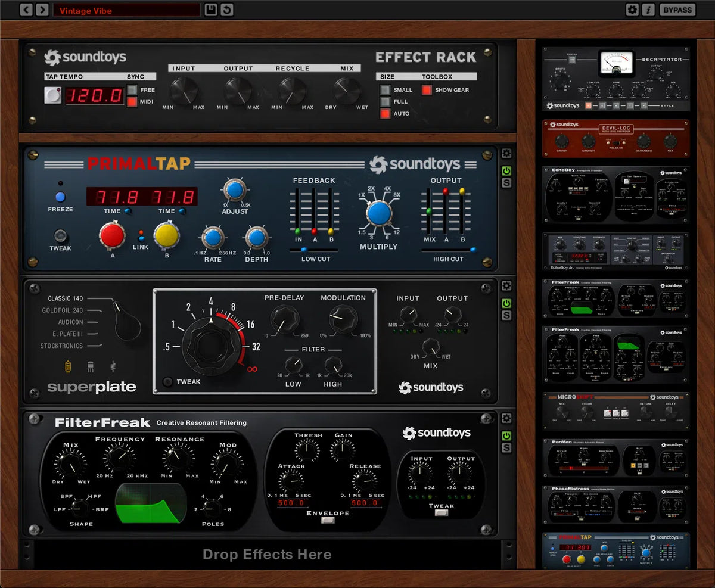Click SuperPlate's gear settings icon

click(506, 285)
